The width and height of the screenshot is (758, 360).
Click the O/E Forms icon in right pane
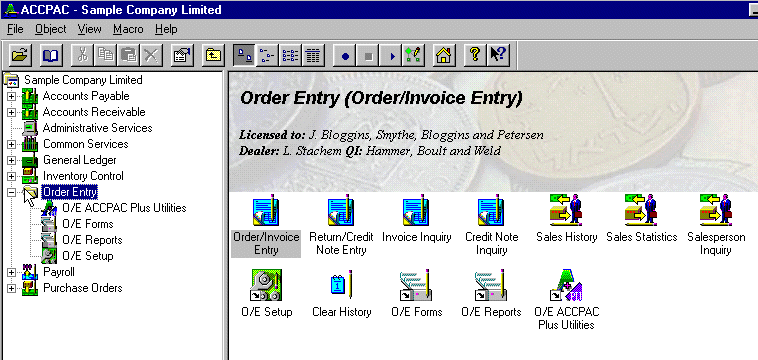click(416, 285)
